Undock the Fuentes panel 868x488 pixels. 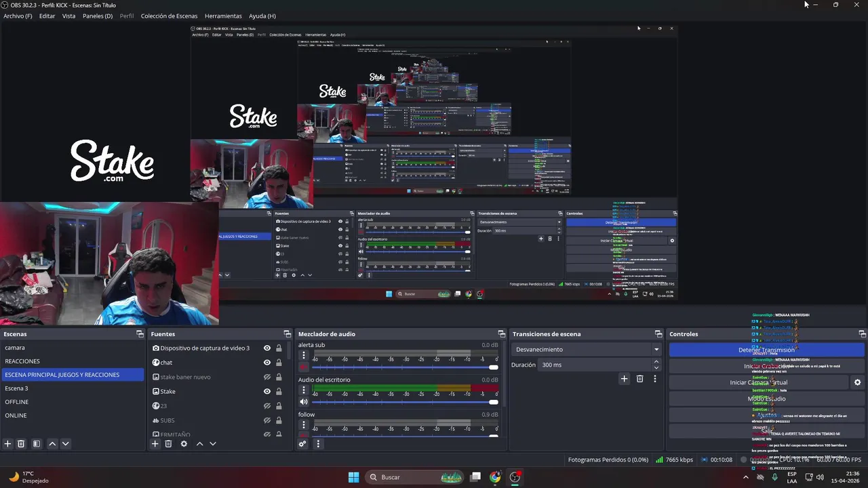point(287,334)
